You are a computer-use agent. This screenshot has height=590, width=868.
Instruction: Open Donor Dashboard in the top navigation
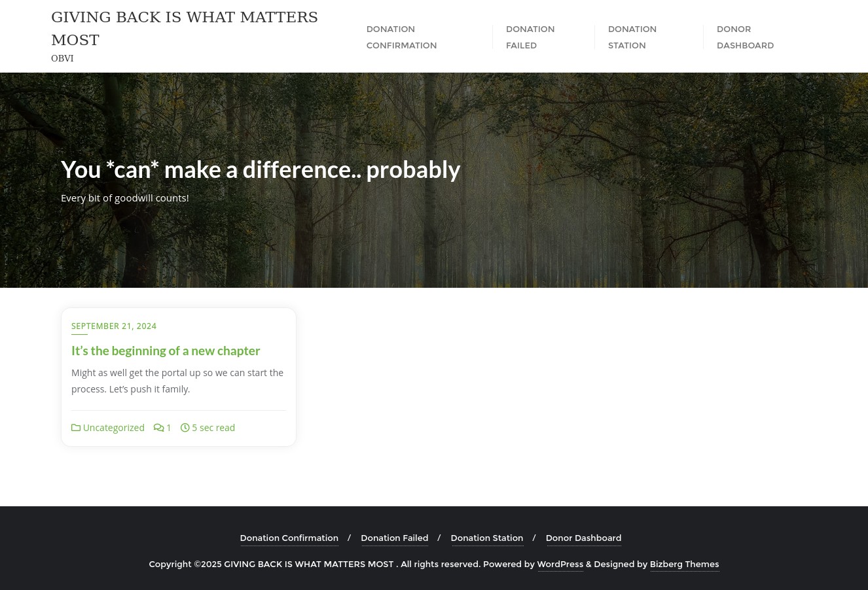click(x=744, y=37)
